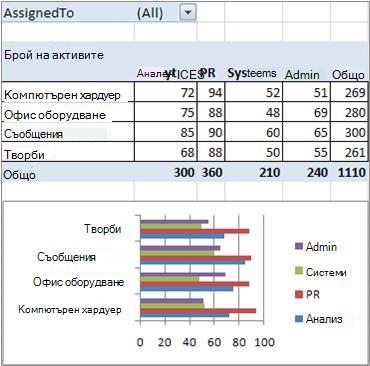Select the 'Системи' legend label

[x=326, y=272]
